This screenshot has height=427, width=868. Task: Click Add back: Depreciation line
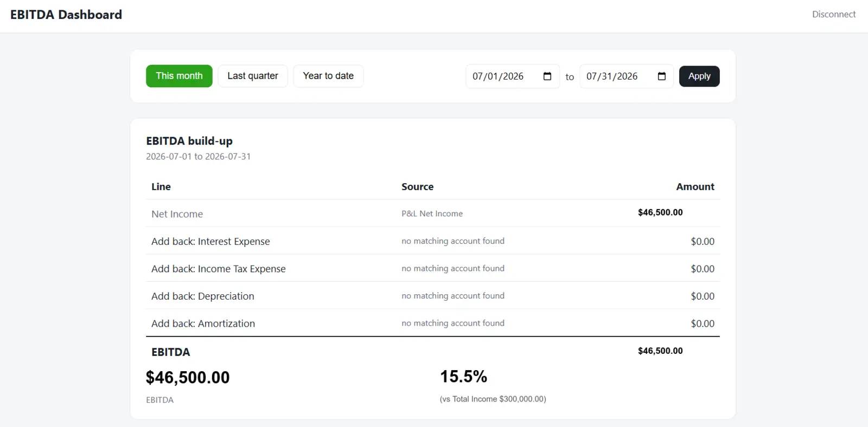coord(203,296)
